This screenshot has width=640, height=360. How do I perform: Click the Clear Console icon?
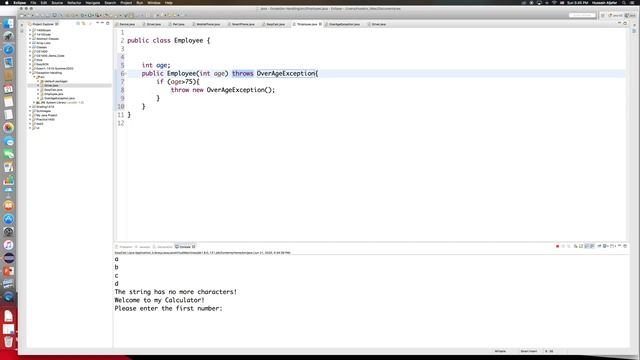click(x=576, y=246)
